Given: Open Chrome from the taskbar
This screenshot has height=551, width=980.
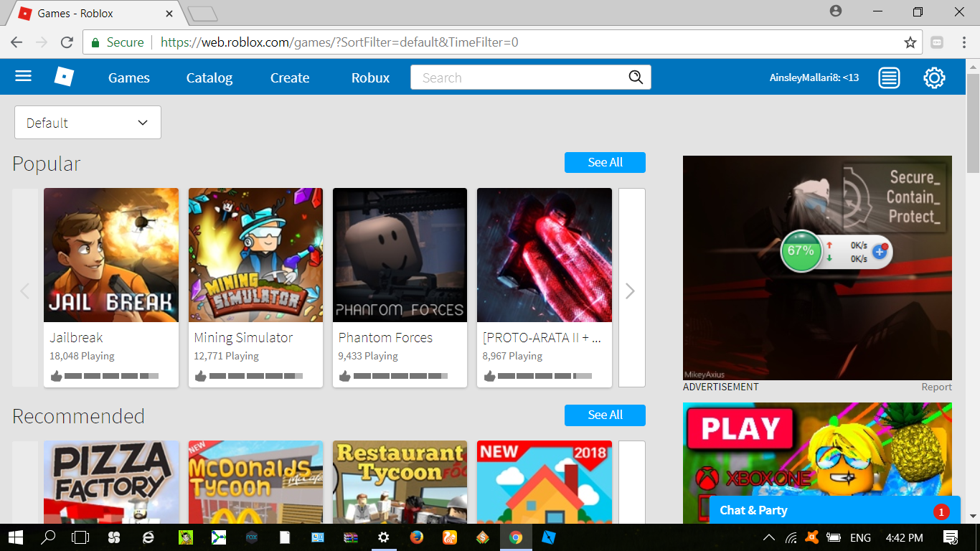Looking at the screenshot, I should (x=516, y=537).
